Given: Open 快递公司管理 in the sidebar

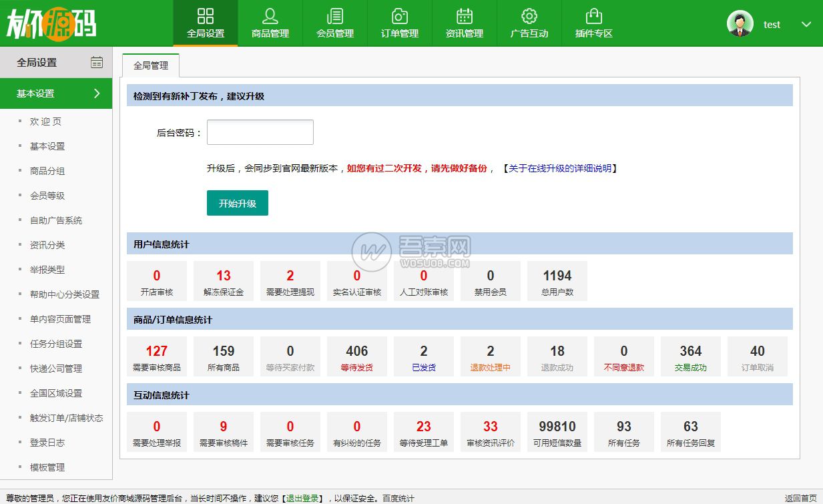Looking at the screenshot, I should click(x=56, y=368).
